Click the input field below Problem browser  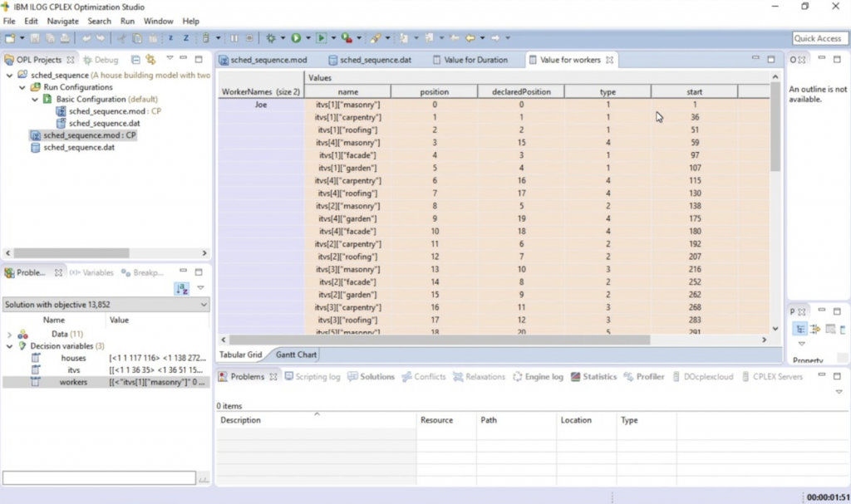point(100,478)
